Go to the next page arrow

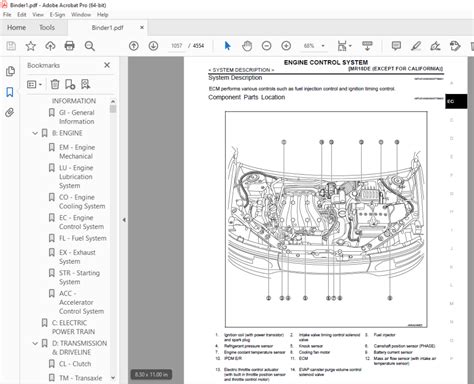(153, 46)
